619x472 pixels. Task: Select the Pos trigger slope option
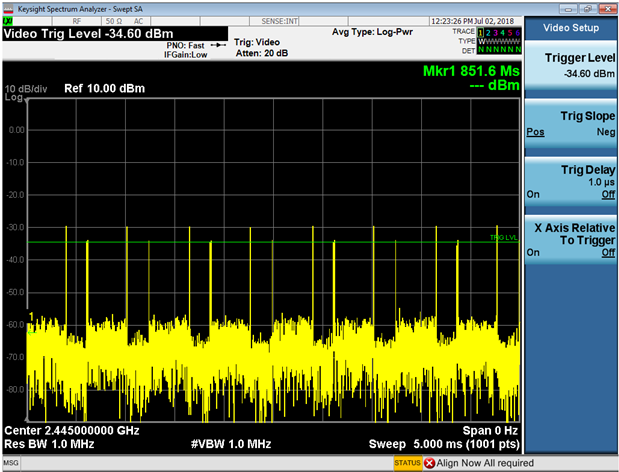535,132
